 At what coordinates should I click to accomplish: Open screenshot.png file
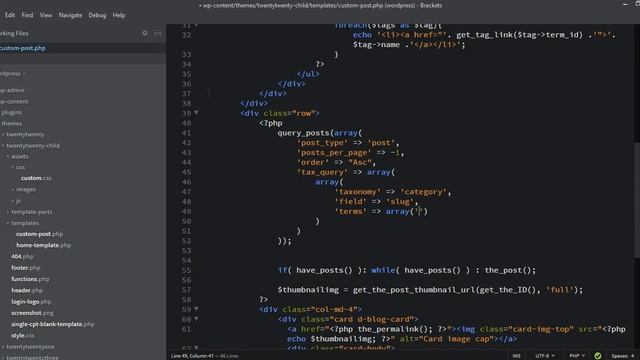[x=32, y=313]
